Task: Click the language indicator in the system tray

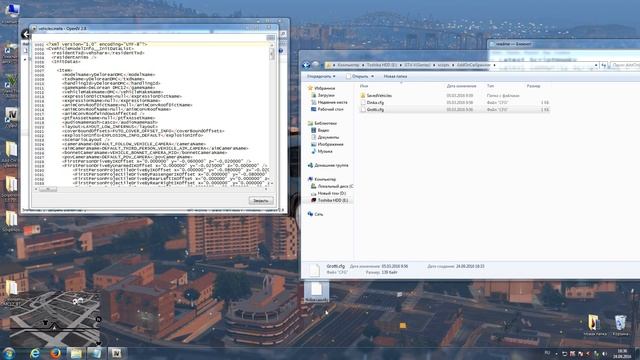Action: point(547,353)
